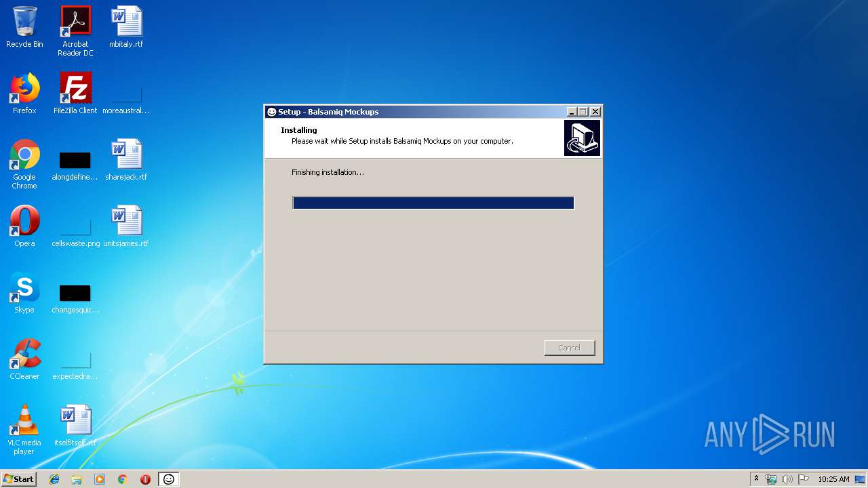Open the Skype desktop shortcut

coord(24,293)
